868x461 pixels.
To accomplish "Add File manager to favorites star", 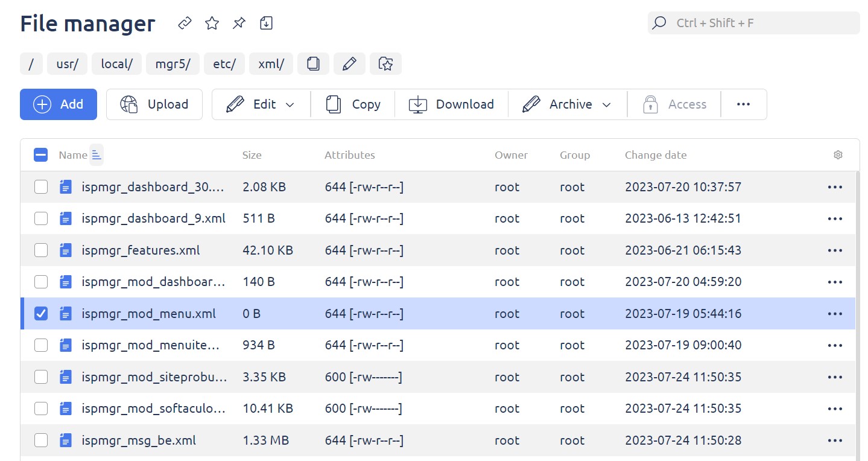I will [x=212, y=24].
